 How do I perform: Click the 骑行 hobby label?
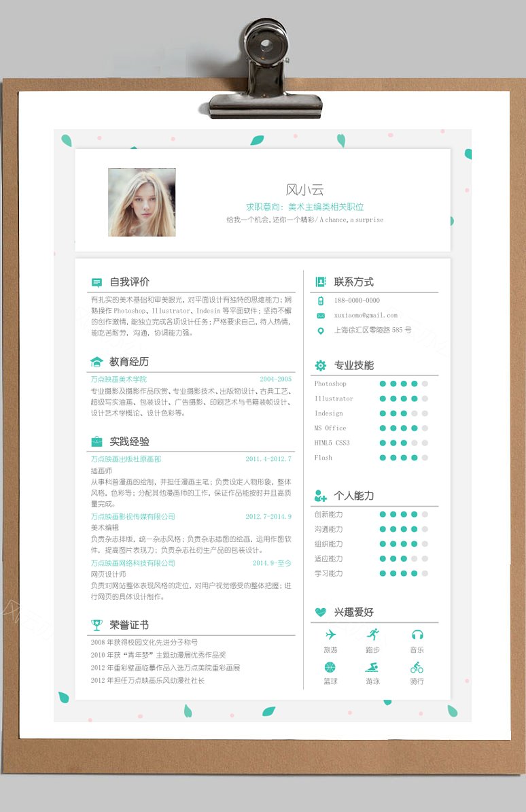click(x=417, y=681)
